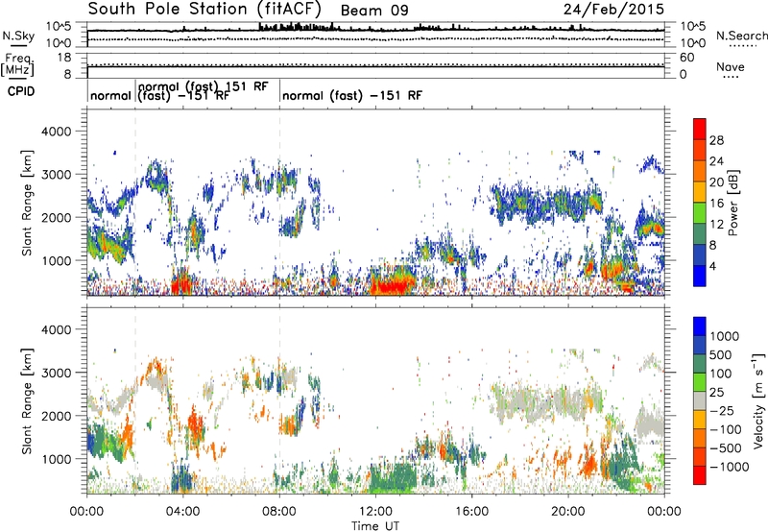Click the CPID row label
Image resolution: width=768 pixels, height=532 pixels.
coord(21,91)
